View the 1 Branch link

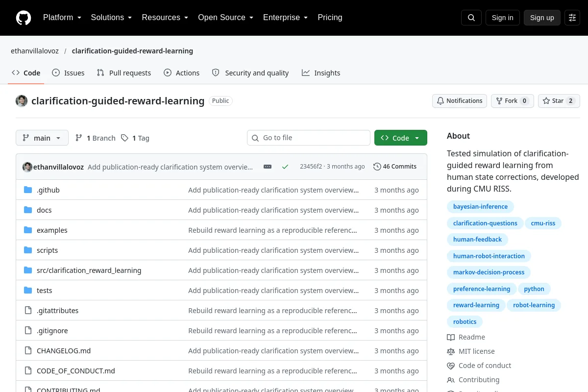pos(95,138)
